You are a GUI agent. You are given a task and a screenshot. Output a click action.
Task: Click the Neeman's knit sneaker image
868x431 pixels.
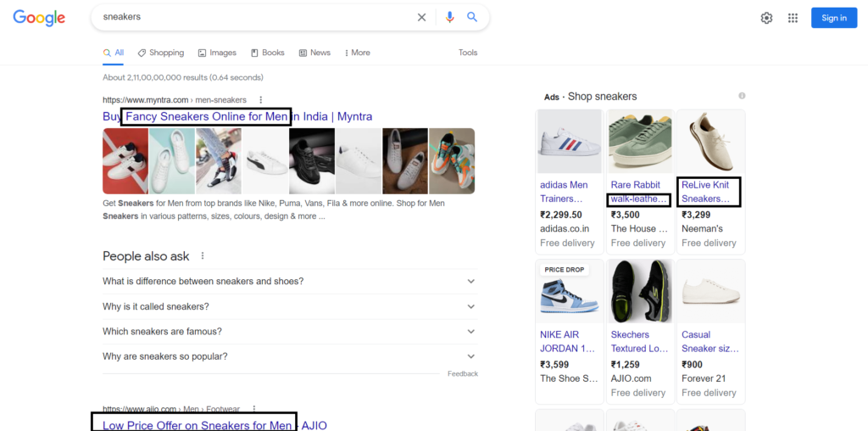tap(711, 142)
